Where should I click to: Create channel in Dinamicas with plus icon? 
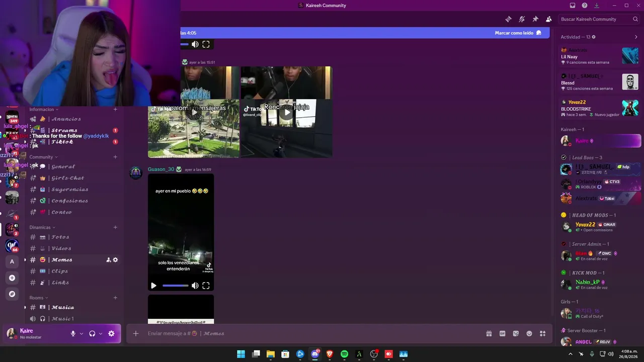115,227
